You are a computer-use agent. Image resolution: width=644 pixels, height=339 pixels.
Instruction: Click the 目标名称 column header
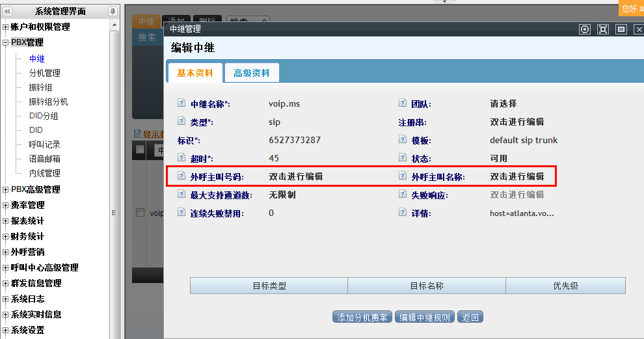pos(427,286)
